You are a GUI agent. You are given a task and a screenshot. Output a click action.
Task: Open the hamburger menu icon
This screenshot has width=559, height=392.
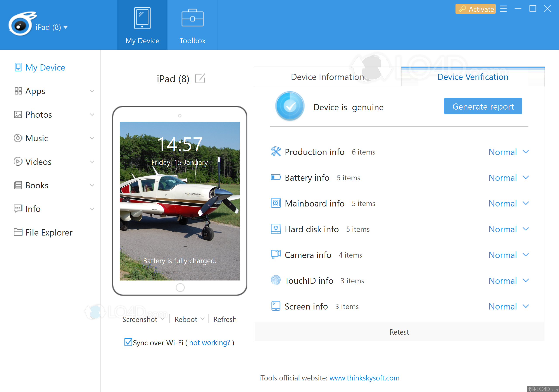(x=503, y=9)
